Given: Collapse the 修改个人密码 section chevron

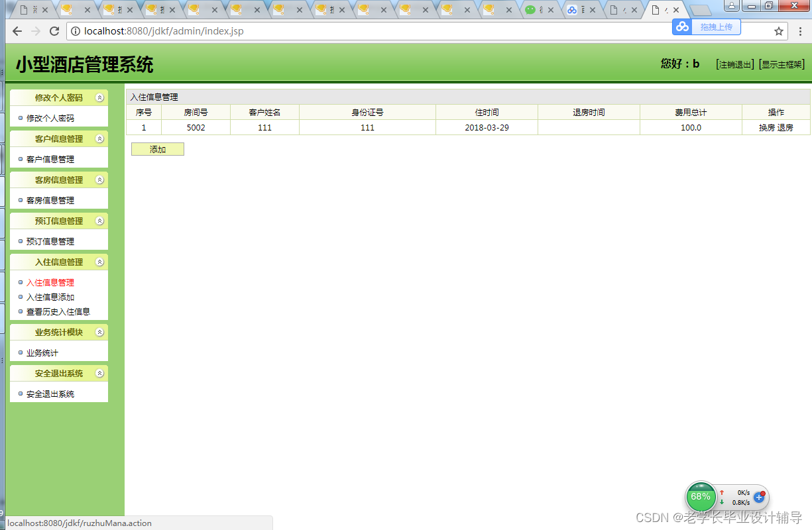Looking at the screenshot, I should coord(100,97).
